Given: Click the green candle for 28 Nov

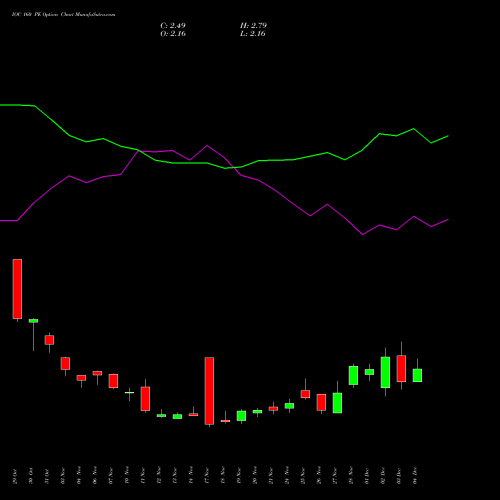Looking at the screenshot, I should 353,375.
